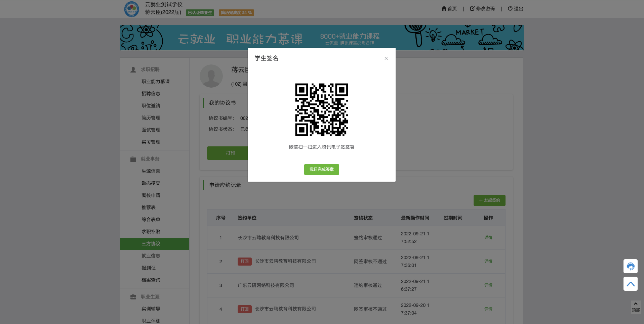Open 详情 for the 广东云研网络科技有限公司 row
Image resolution: width=644 pixels, height=324 pixels.
point(488,285)
